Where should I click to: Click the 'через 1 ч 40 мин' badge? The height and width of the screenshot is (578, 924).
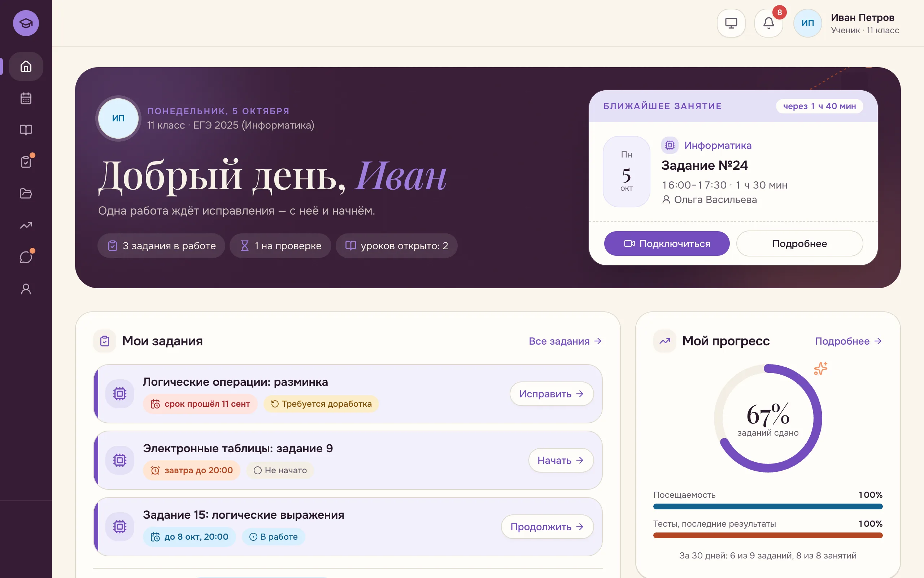point(819,106)
